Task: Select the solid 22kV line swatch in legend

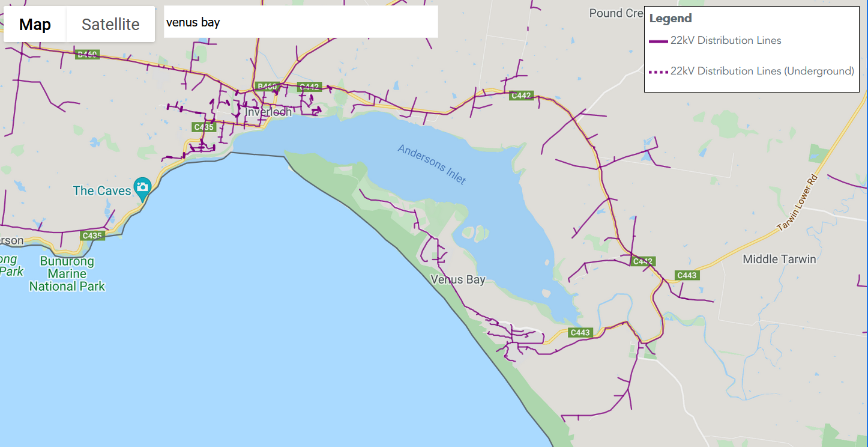Action: point(659,41)
